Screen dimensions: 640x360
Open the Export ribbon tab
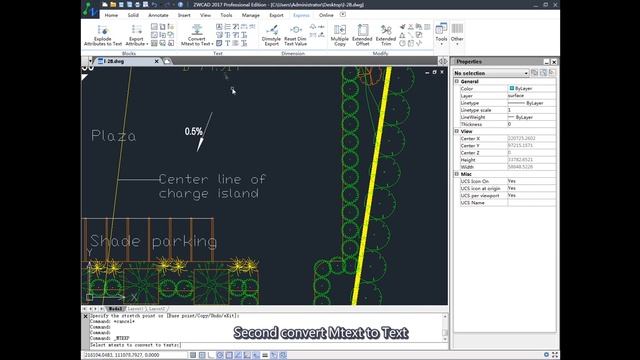click(276, 15)
